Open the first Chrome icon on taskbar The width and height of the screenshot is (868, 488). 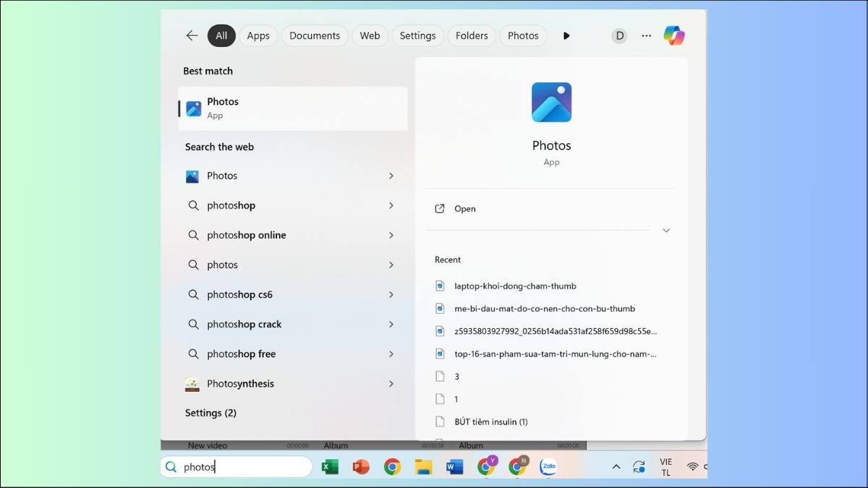(392, 467)
